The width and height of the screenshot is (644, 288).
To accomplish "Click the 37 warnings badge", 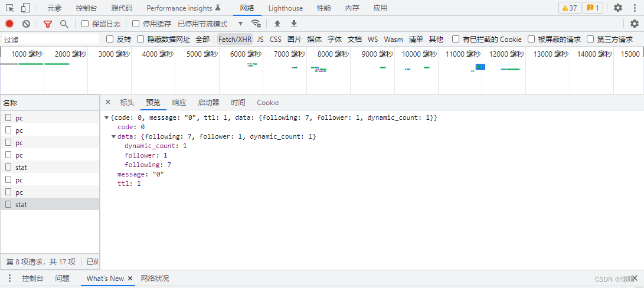I will 569,8.
